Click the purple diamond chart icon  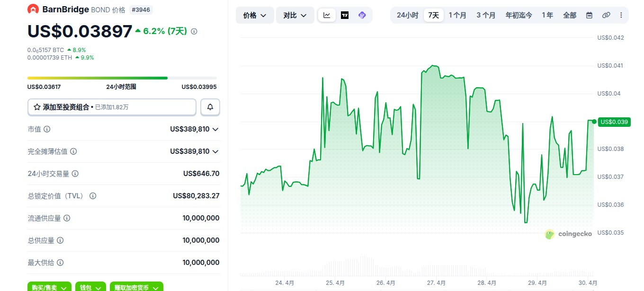[362, 15]
